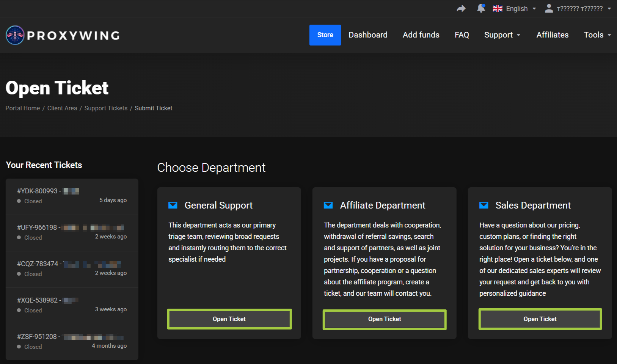Expand the Support menu dropdown
The height and width of the screenshot is (364, 617).
coord(502,35)
